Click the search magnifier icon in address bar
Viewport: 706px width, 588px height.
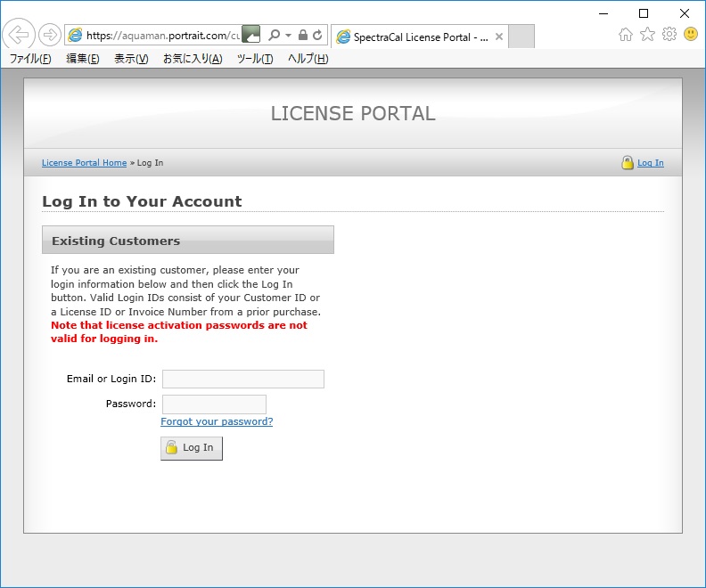tap(274, 36)
